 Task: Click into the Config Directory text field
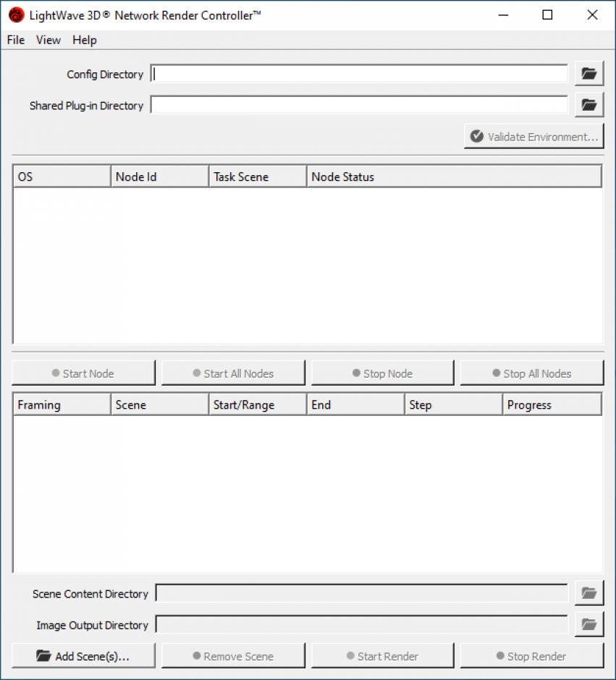tap(360, 74)
